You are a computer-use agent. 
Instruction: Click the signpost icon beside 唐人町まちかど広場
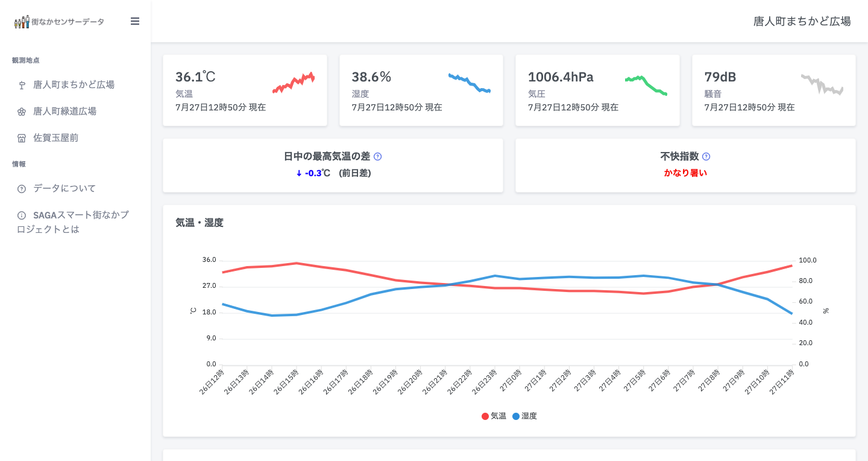pos(22,85)
